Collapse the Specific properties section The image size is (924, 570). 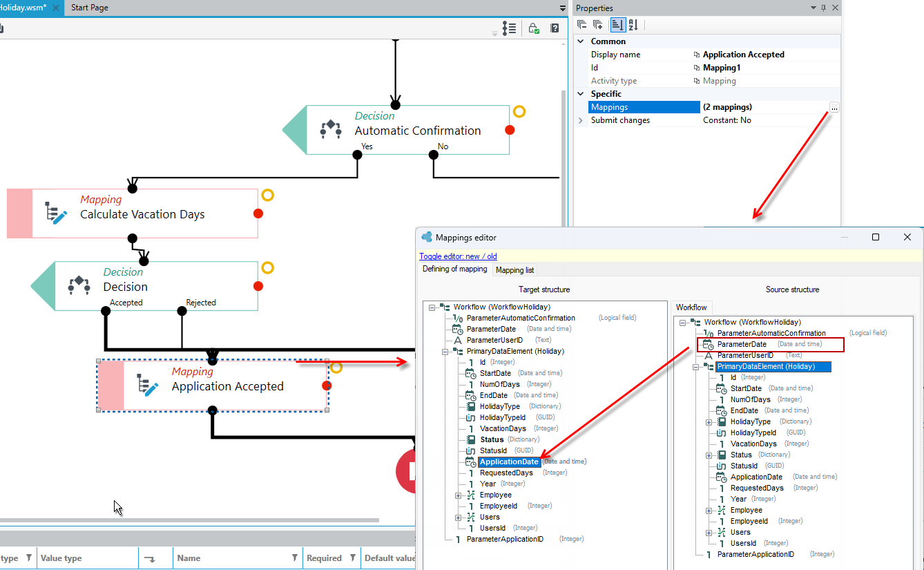pyautogui.click(x=581, y=94)
